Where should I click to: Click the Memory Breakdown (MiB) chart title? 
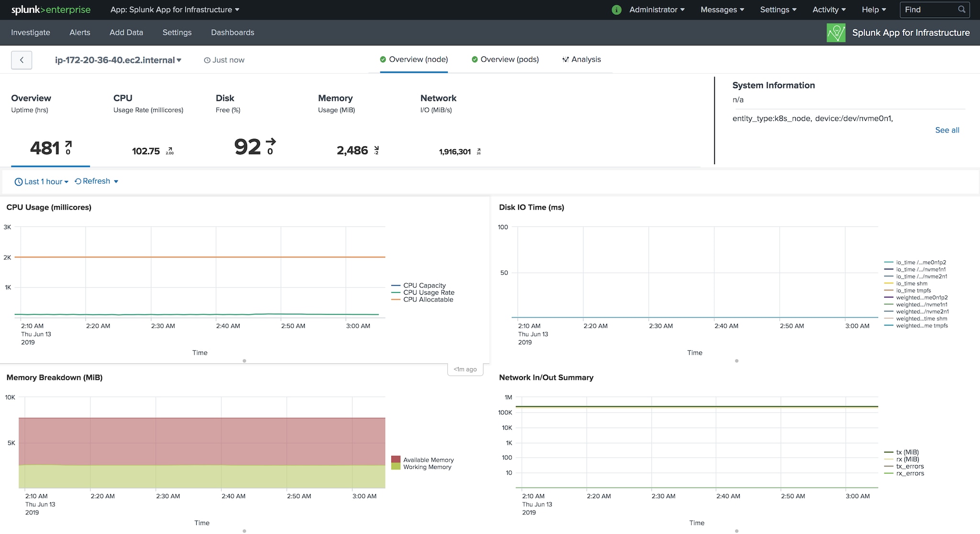(x=55, y=378)
